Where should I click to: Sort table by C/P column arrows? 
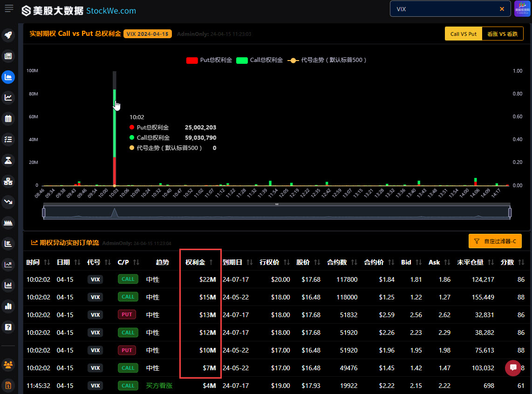click(x=136, y=262)
